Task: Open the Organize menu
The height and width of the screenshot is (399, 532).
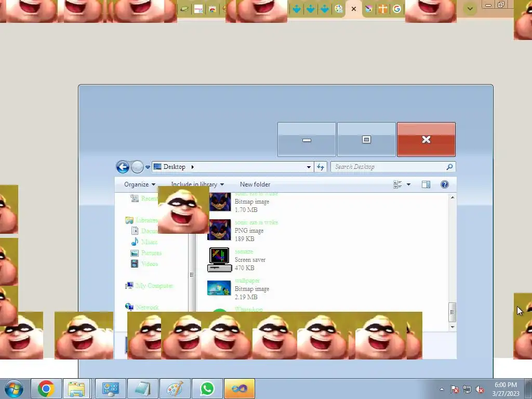Action: click(x=139, y=184)
